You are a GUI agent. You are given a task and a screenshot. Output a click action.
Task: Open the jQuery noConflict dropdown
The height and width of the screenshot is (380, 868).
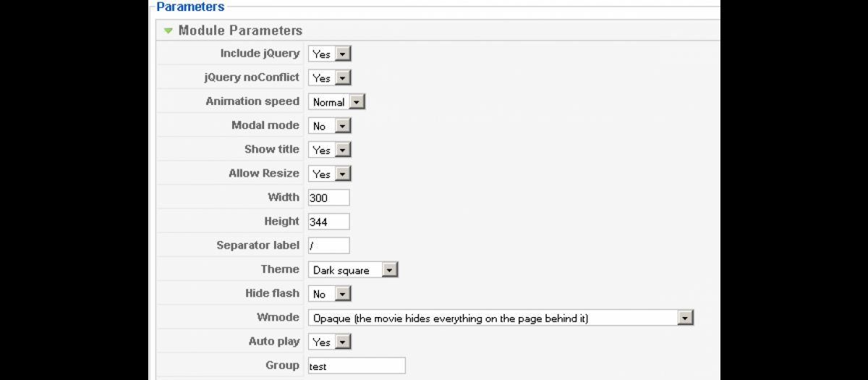coord(329,77)
